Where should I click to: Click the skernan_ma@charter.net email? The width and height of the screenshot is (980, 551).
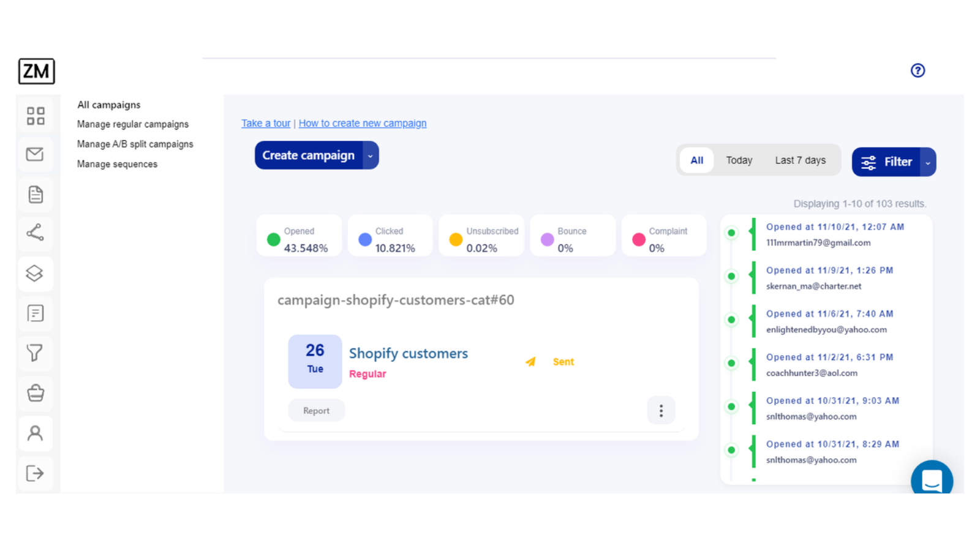[x=813, y=286]
